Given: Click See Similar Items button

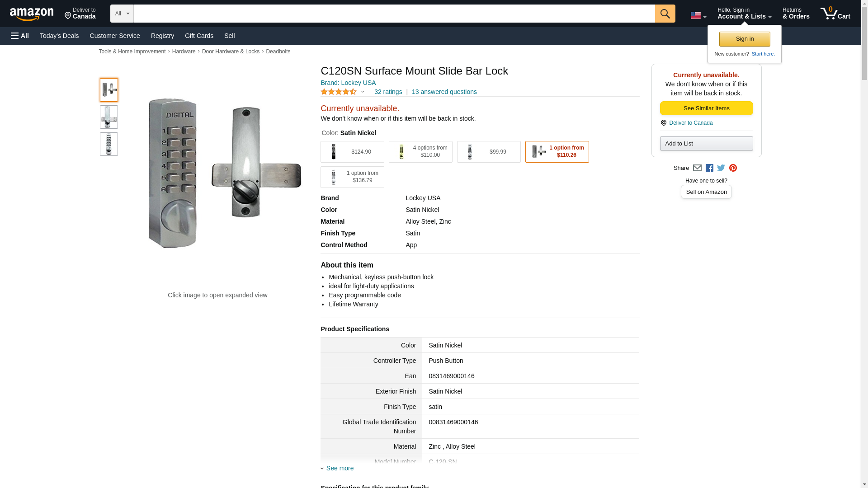Looking at the screenshot, I should point(706,108).
